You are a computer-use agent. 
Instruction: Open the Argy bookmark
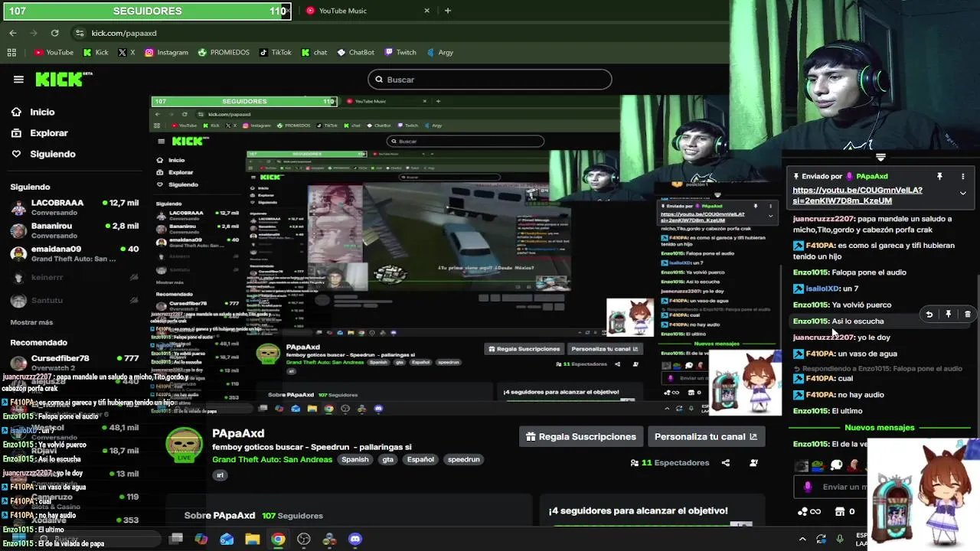[x=439, y=53]
